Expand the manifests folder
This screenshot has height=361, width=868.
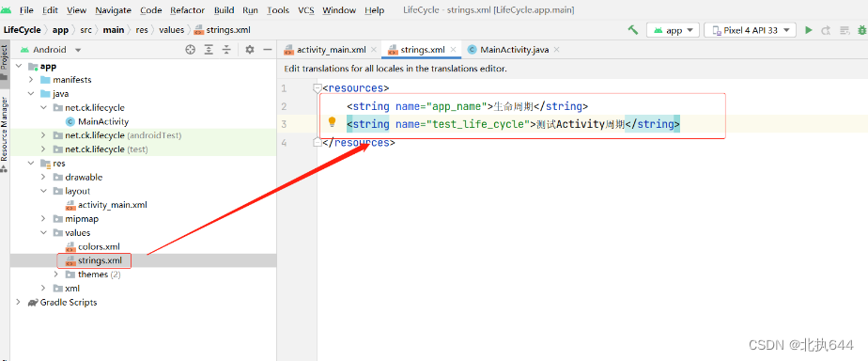(x=31, y=80)
